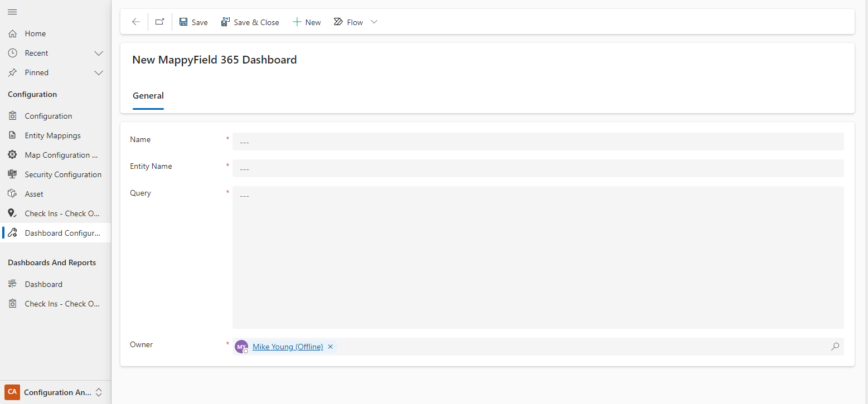This screenshot has width=868, height=404.
Task: Open the area switcher chevrons
Action: click(99, 392)
